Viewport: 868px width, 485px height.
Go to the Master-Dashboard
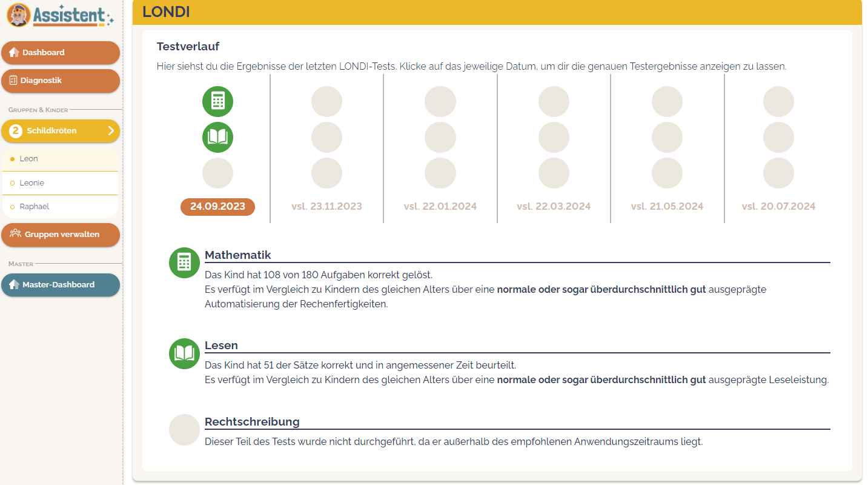pyautogui.click(x=61, y=285)
